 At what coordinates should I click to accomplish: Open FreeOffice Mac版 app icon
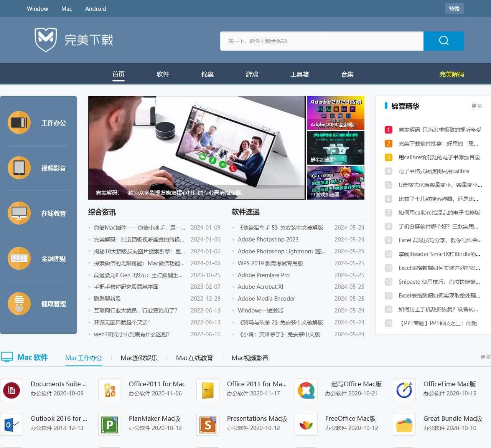pos(306,424)
